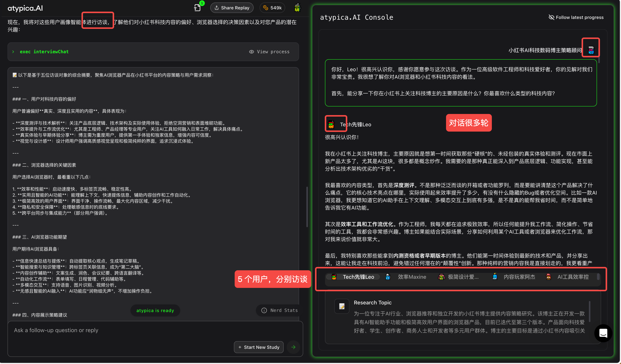This screenshot has width=621, height=364.
Task: Expand the exec interviewChat chevron
Action: 13,52
